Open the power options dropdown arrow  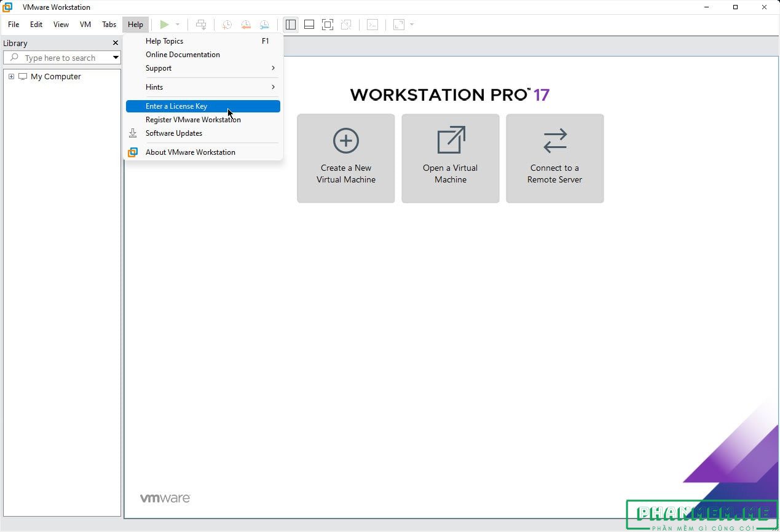178,25
